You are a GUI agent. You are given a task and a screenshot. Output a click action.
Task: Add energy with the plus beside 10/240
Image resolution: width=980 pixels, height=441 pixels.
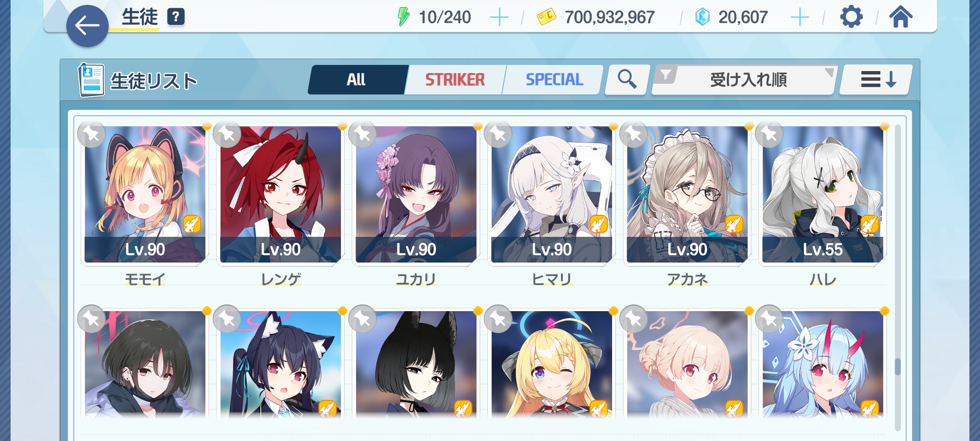[499, 18]
